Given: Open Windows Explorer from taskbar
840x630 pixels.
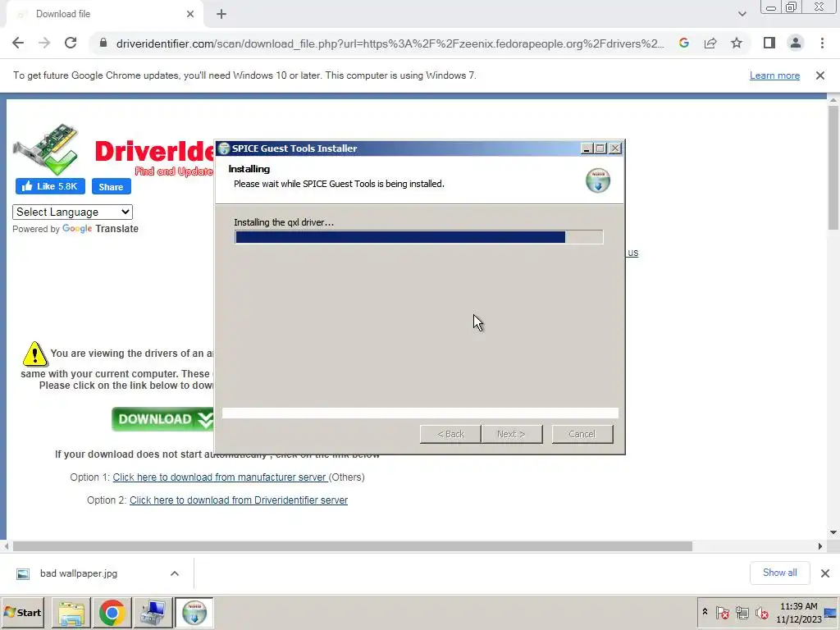Looking at the screenshot, I should [x=71, y=612].
